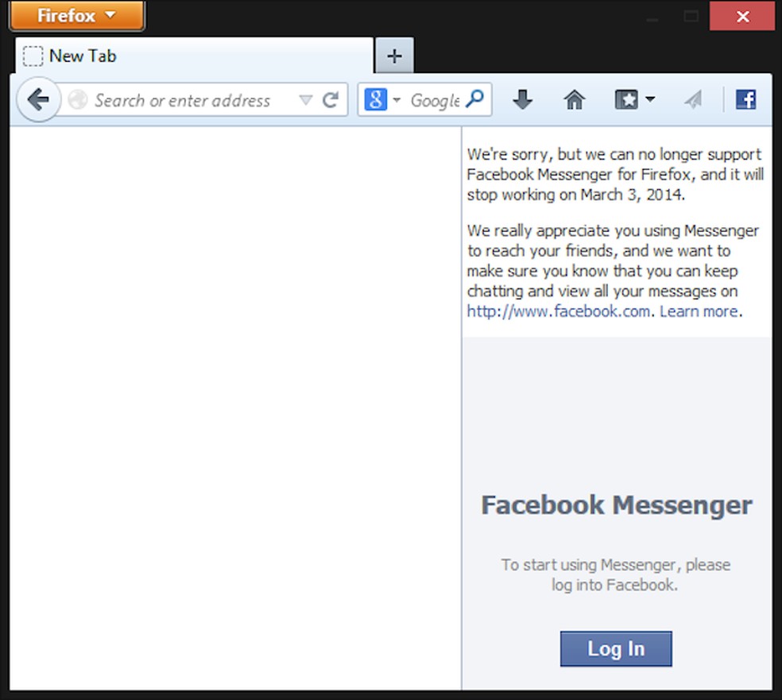Image resolution: width=782 pixels, height=700 pixels.
Task: Follow the http://www.facebook.com link
Action: [557, 311]
